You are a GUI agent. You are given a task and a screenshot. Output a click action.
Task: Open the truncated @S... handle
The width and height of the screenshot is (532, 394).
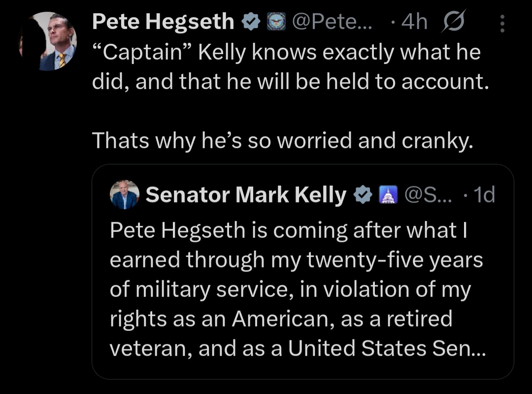tap(427, 196)
